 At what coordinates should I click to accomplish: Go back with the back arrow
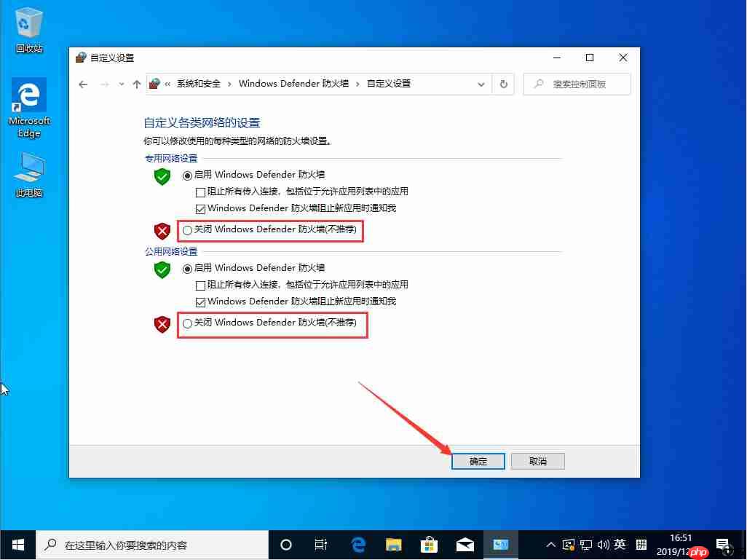click(x=84, y=84)
